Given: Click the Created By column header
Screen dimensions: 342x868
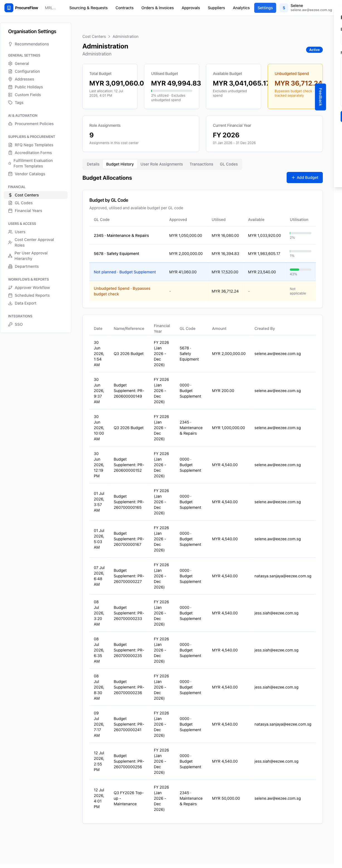Looking at the screenshot, I should [x=265, y=329].
